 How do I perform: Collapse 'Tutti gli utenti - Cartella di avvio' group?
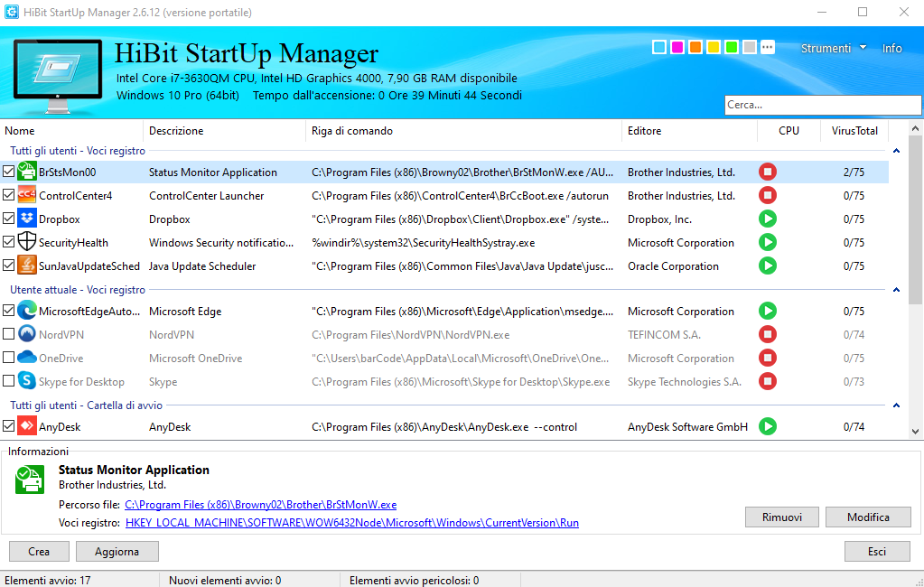896,405
